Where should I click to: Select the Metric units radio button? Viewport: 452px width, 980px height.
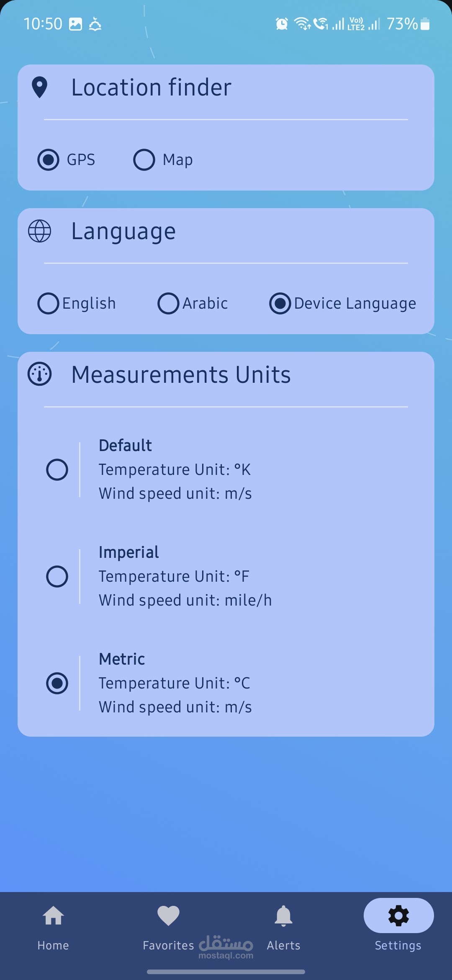[x=57, y=683]
